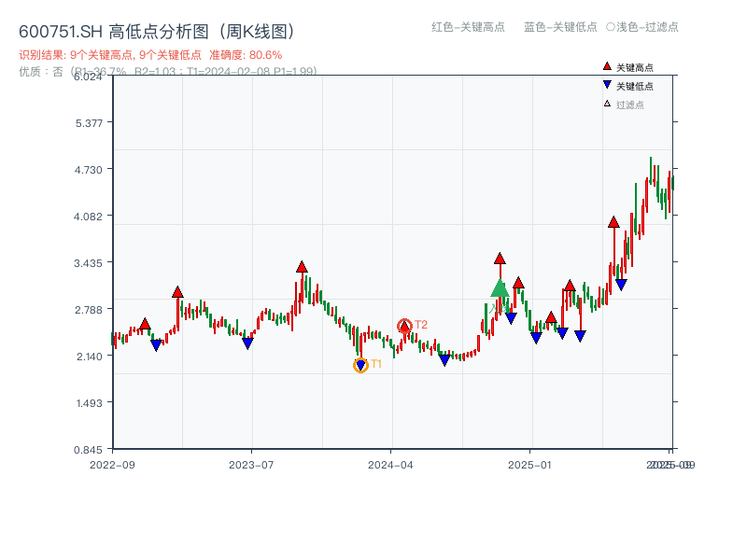Click the red 关键高点 triangle icon in legend
Screen dimensions: 747x560
[605, 65]
